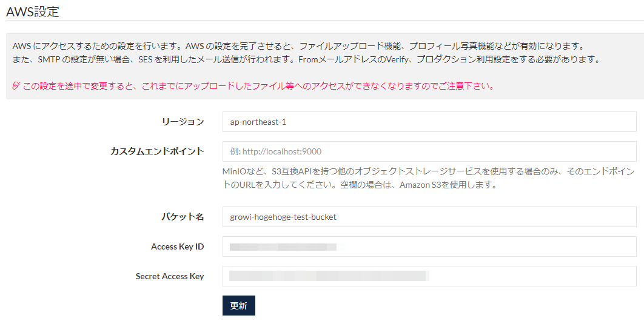Image resolution: width=644 pixels, height=324 pixels.
Task: Click the バケット名 label
Action: 183,217
